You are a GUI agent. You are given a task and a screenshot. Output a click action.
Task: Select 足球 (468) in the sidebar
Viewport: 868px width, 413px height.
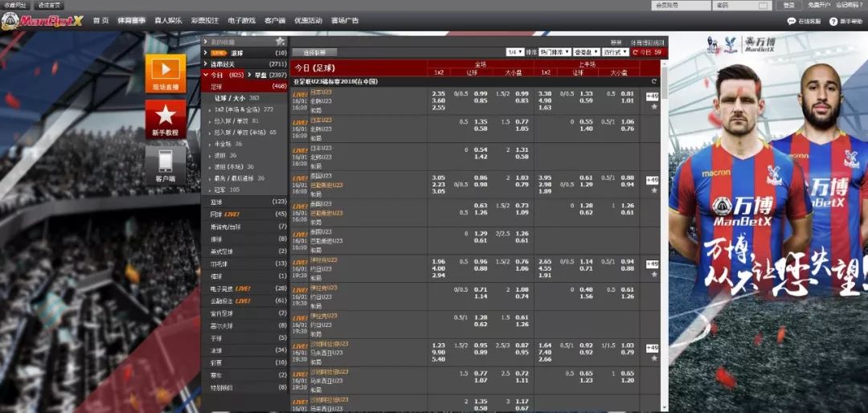coord(244,86)
